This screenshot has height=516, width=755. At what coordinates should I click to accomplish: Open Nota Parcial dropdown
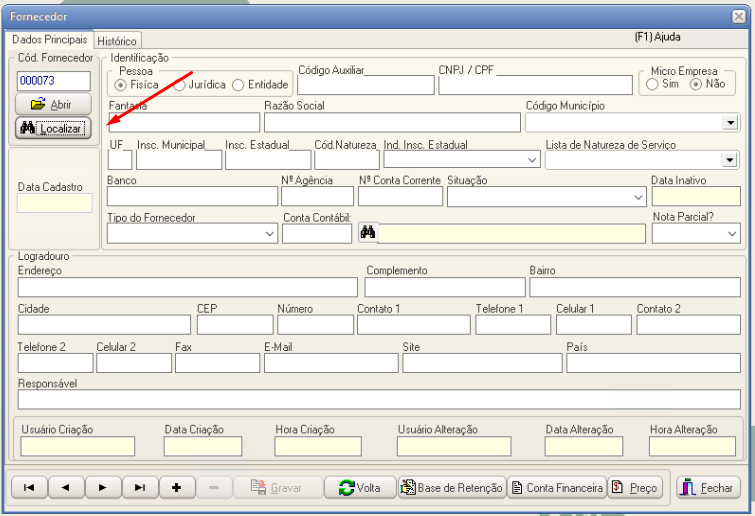pos(732,234)
